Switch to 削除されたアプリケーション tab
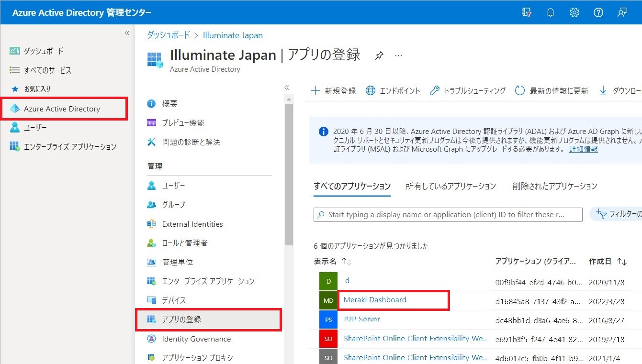Screen dimensions: 642x364 (554, 186)
